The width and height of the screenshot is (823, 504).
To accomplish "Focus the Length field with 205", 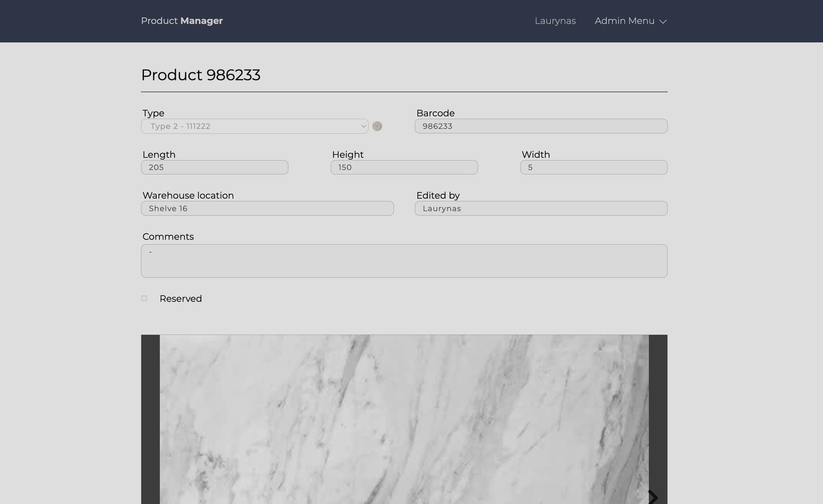I will 214,168.
